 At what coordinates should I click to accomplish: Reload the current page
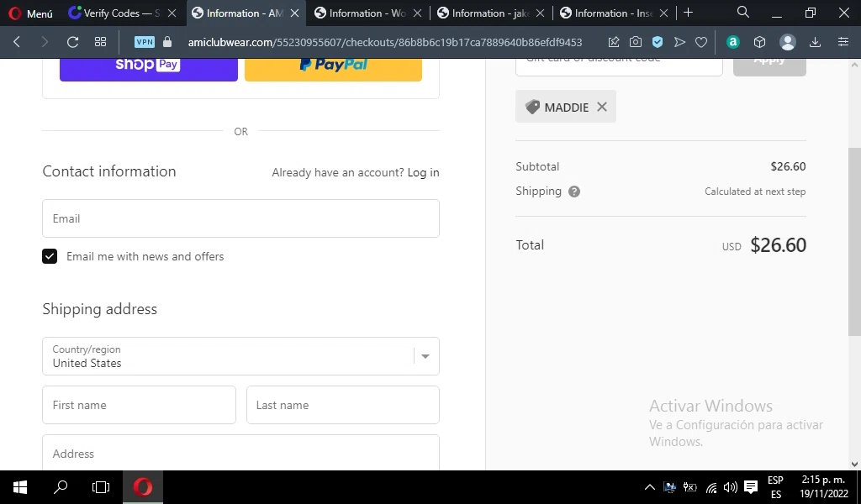[x=72, y=42]
